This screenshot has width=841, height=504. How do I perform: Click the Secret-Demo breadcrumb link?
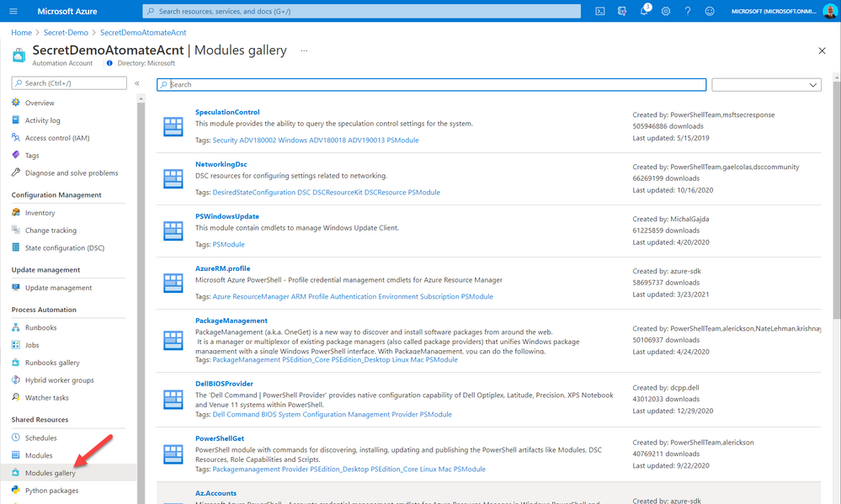click(x=66, y=32)
